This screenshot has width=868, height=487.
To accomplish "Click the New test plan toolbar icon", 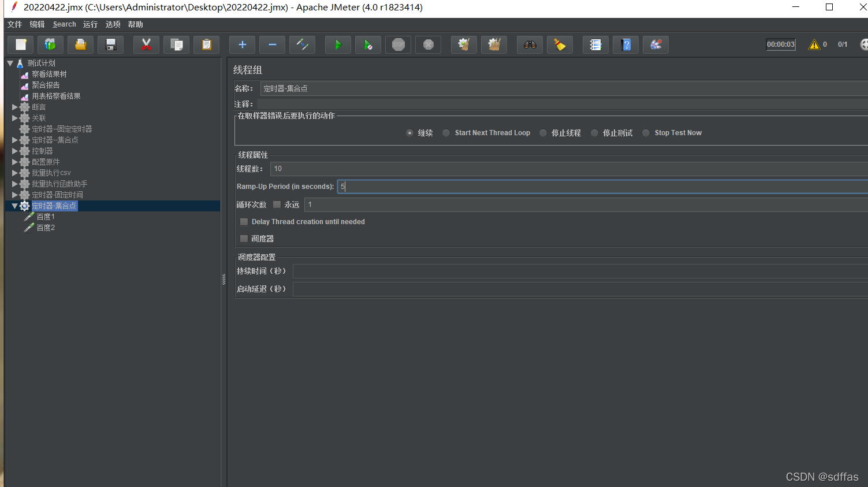I will 21,44.
